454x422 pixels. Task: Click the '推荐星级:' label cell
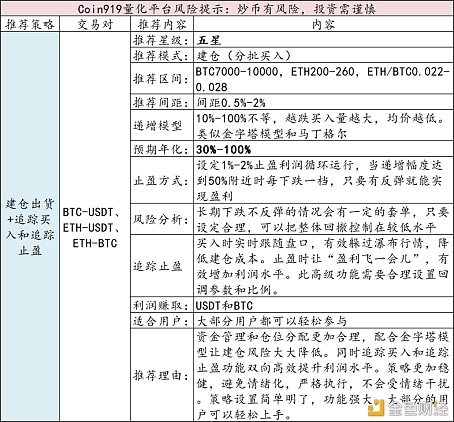point(162,40)
